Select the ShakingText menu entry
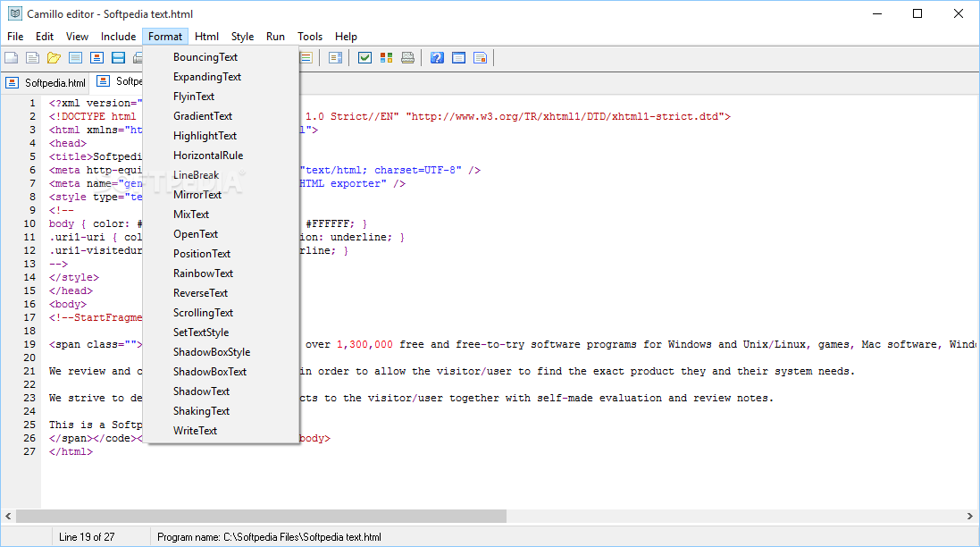The image size is (980, 547). pyautogui.click(x=222, y=411)
